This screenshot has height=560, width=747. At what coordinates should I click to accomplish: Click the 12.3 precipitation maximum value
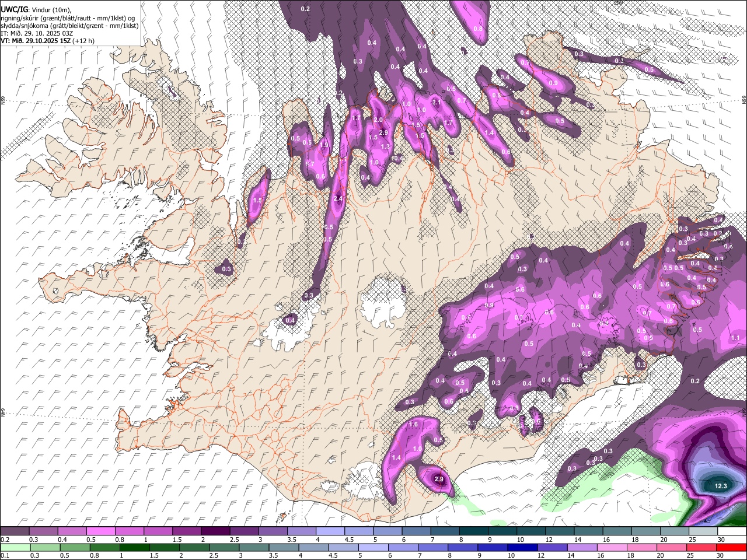(x=721, y=486)
